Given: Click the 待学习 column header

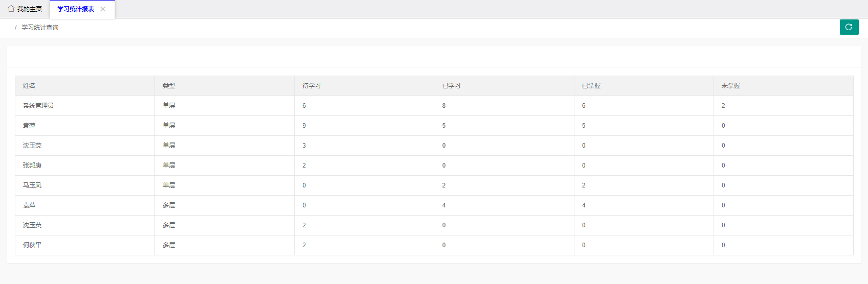Looking at the screenshot, I should pos(311,86).
